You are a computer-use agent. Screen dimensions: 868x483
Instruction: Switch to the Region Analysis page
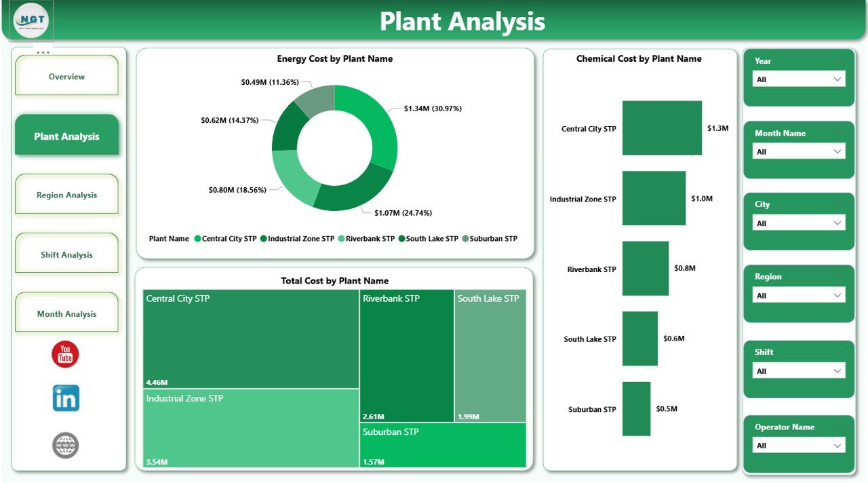[66, 194]
